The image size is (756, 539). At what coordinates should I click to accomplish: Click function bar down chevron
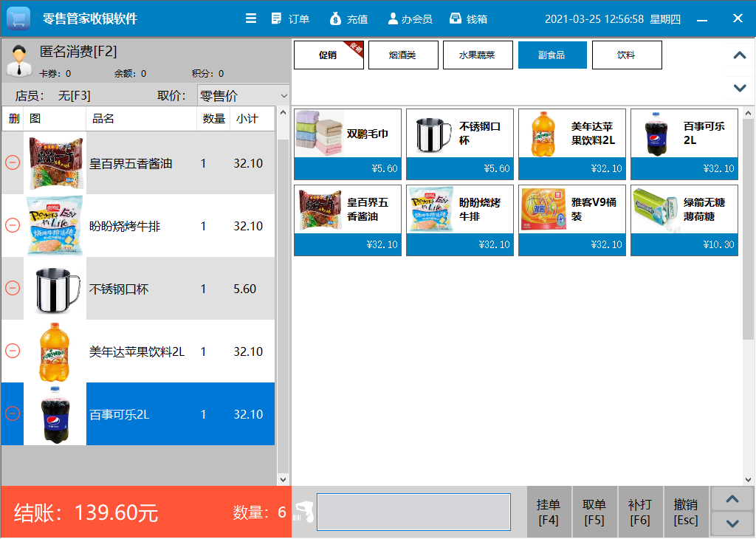[732, 524]
